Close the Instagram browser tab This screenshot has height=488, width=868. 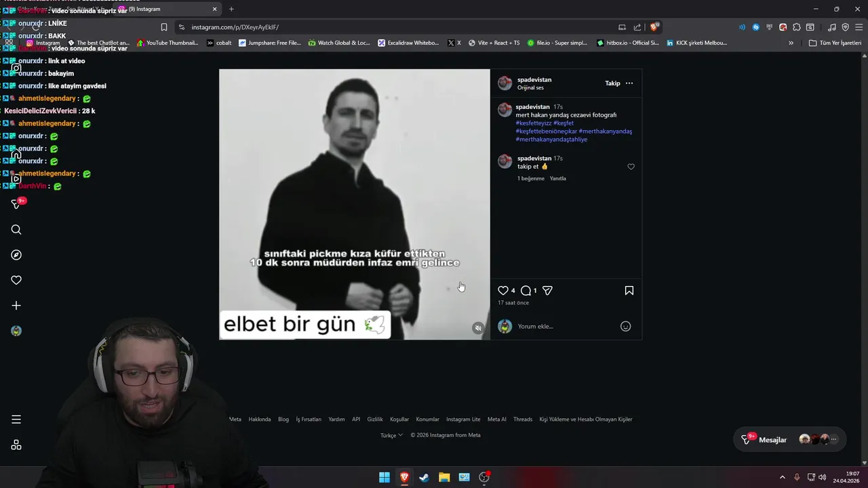215,9
